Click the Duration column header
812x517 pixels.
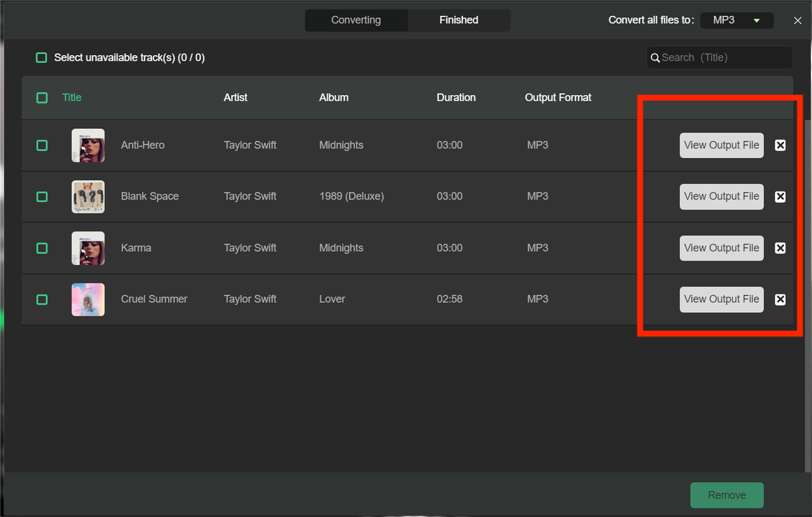click(x=456, y=98)
